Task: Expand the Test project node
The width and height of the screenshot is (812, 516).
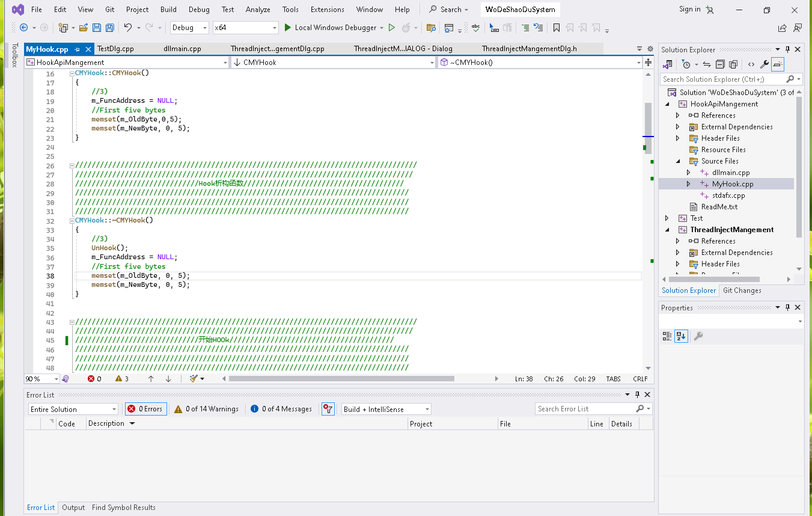Action: click(667, 218)
